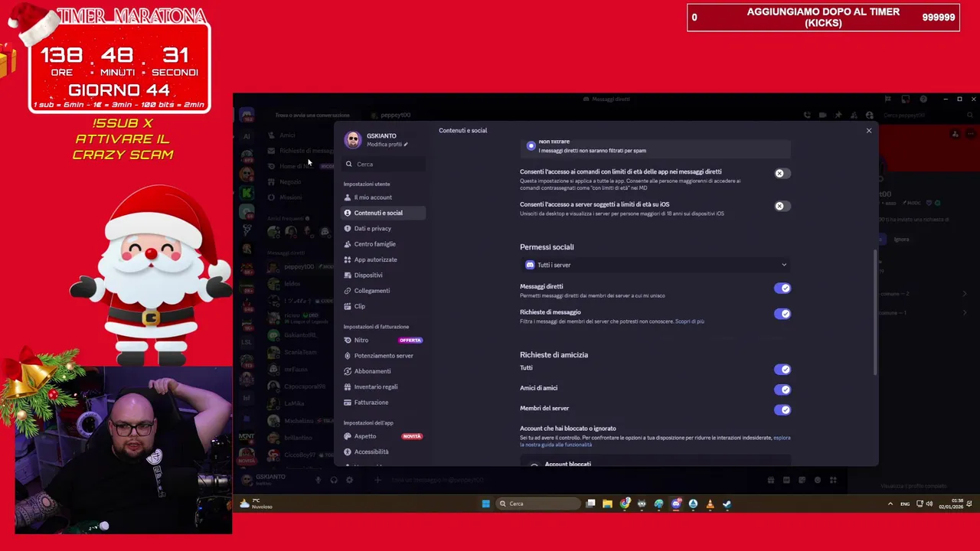Click the taskbar Cerca search box

538,504
